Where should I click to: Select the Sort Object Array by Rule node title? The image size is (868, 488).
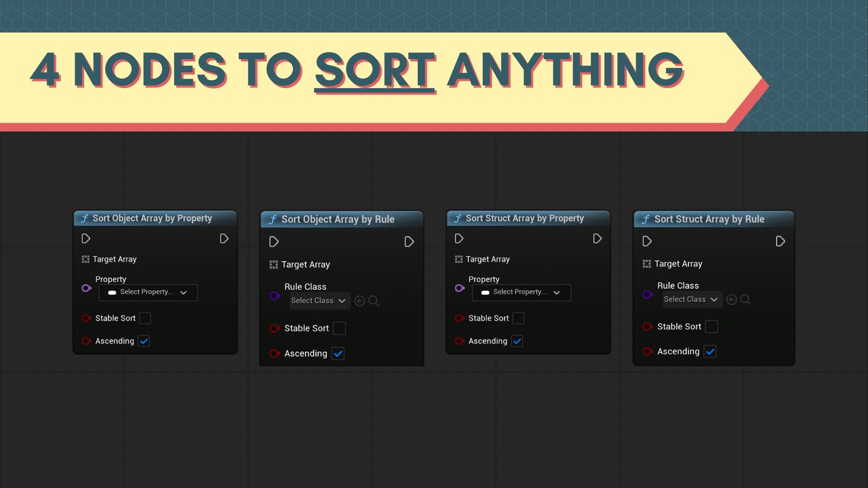coord(338,219)
